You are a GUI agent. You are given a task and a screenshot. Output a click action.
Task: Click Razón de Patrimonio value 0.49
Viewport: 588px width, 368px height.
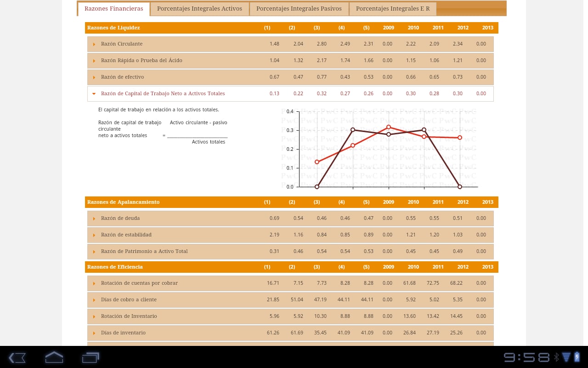(458, 251)
